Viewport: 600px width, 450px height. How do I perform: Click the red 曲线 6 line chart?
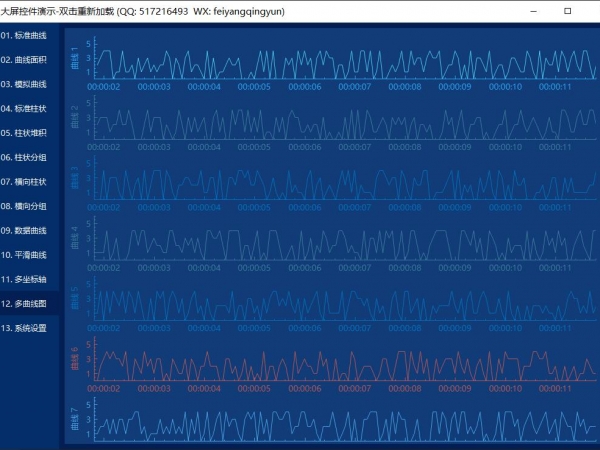pyautogui.click(x=340, y=362)
